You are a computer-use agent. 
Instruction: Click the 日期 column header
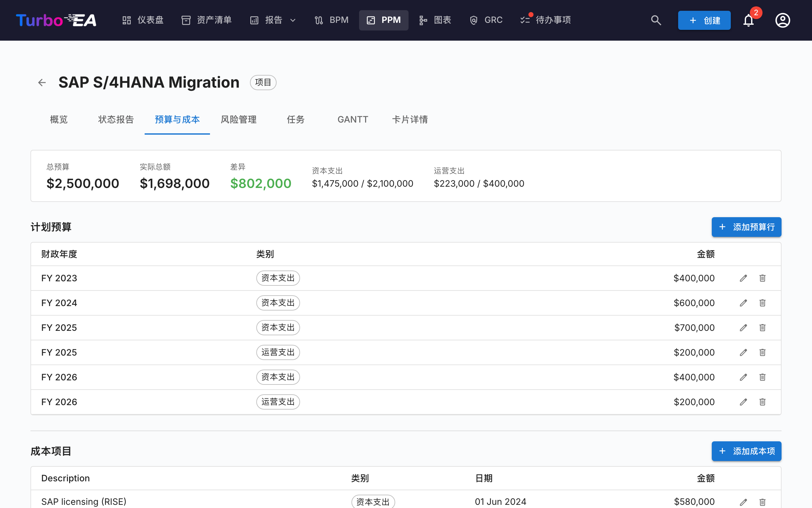click(x=484, y=478)
